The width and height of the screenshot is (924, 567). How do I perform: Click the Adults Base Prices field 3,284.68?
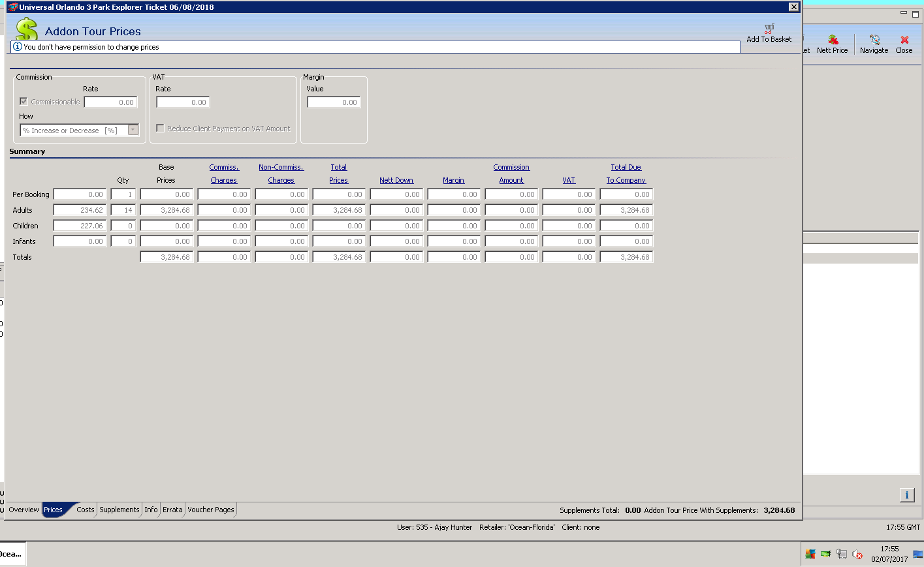tap(167, 210)
